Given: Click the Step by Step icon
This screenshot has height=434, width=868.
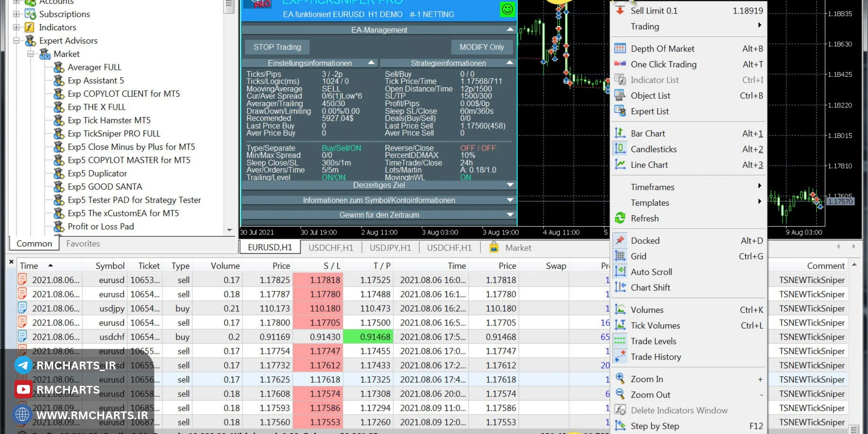Looking at the screenshot, I should (620, 426).
